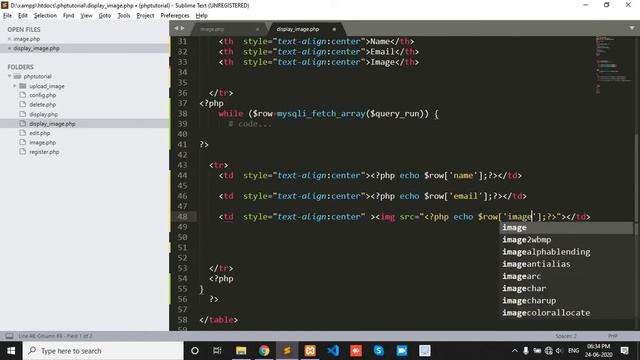The image size is (640, 360).
Task: Open config.php in the sidebar
Action: tap(42, 95)
